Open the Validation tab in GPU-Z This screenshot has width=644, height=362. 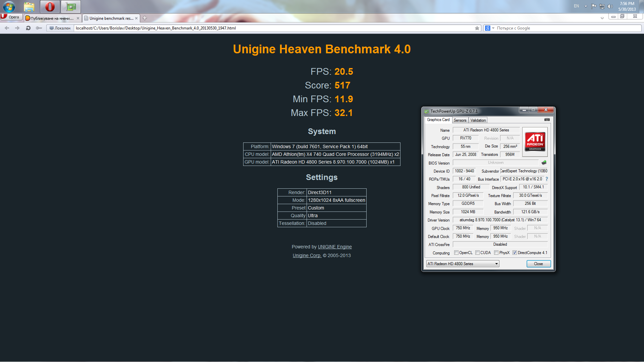tap(478, 120)
